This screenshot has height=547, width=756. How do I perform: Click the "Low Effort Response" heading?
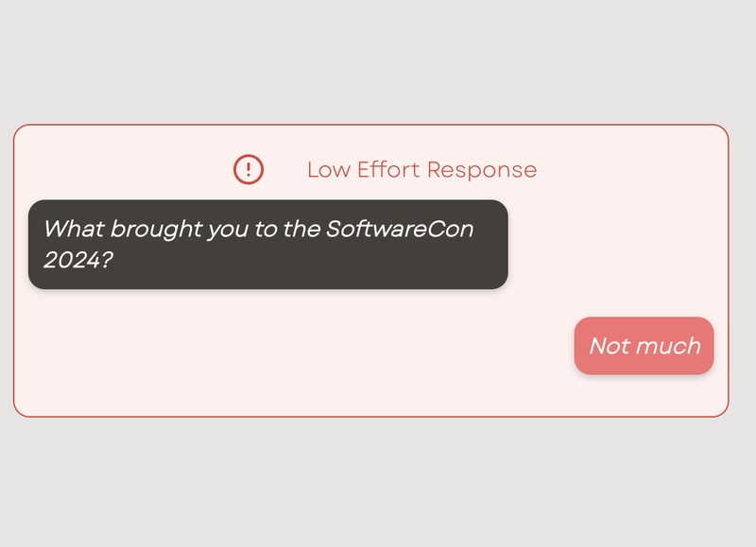click(x=421, y=170)
